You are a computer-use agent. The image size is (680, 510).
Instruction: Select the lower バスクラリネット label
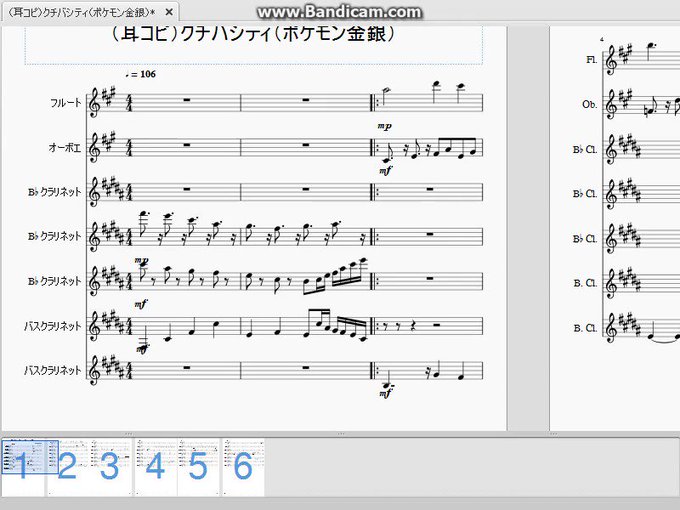tap(52, 371)
